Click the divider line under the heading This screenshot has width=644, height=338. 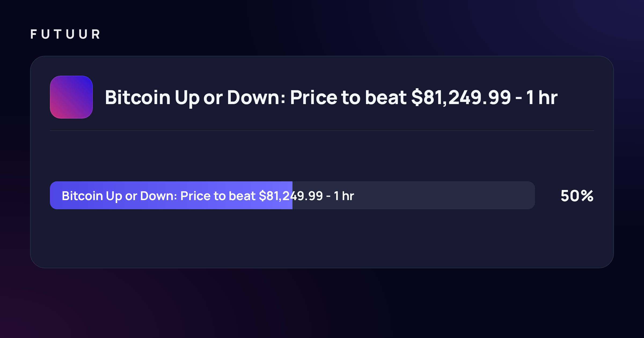[x=322, y=131]
